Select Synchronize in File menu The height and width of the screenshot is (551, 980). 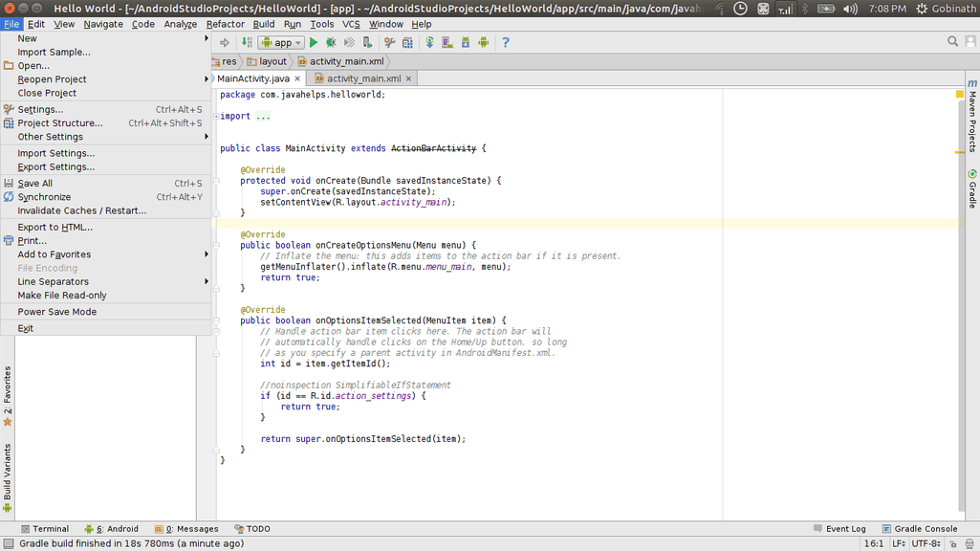(x=105, y=197)
